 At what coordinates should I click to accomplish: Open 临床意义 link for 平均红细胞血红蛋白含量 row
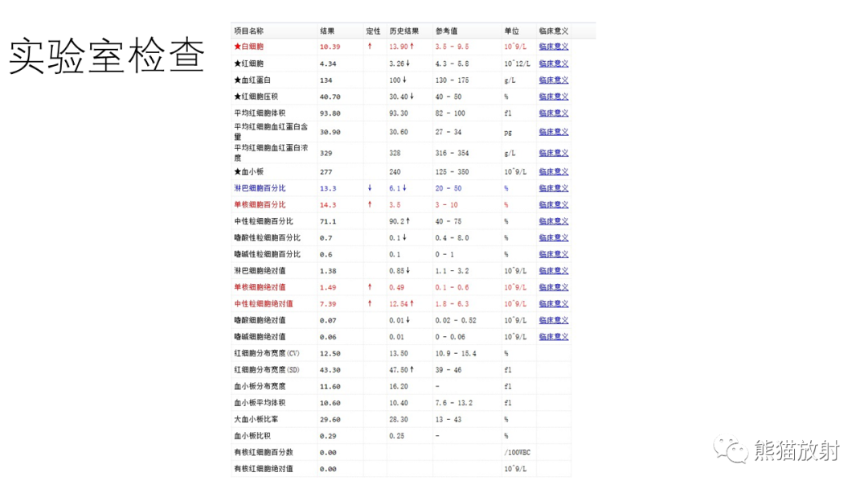pos(554,132)
